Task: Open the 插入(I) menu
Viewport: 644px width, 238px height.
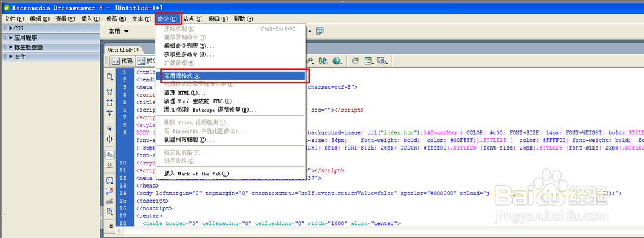Action: coord(91,19)
